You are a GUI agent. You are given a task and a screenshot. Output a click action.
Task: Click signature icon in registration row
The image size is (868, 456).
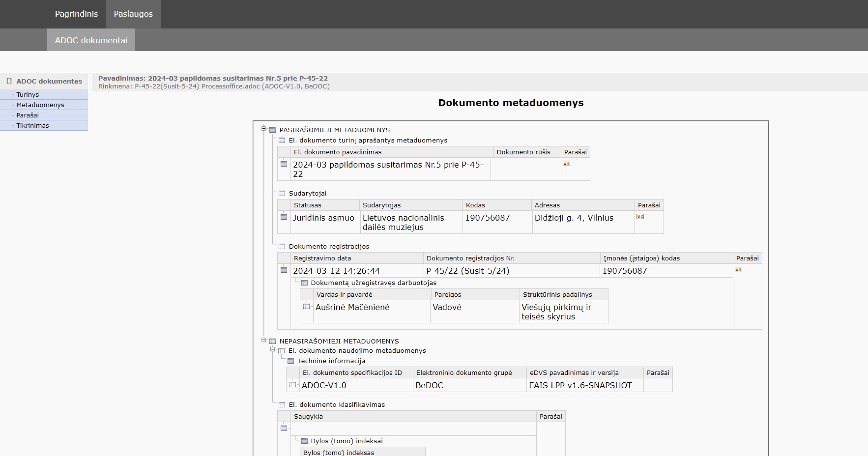pyautogui.click(x=738, y=270)
